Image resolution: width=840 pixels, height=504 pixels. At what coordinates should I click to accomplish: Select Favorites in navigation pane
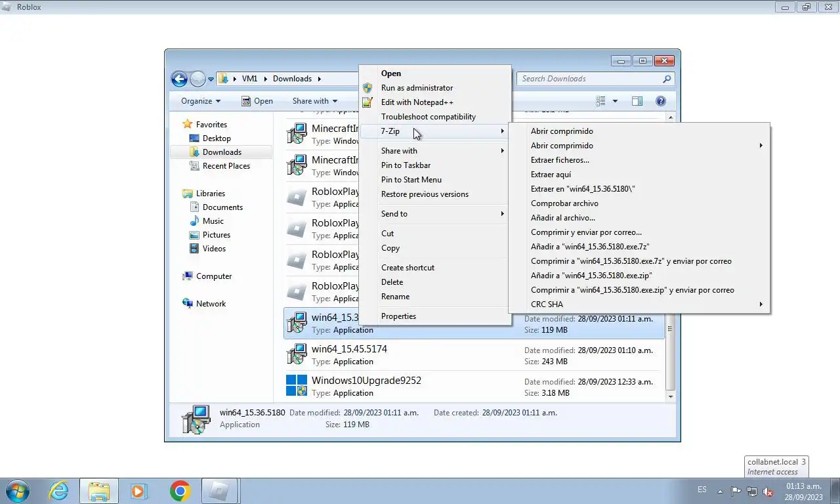coord(205,125)
